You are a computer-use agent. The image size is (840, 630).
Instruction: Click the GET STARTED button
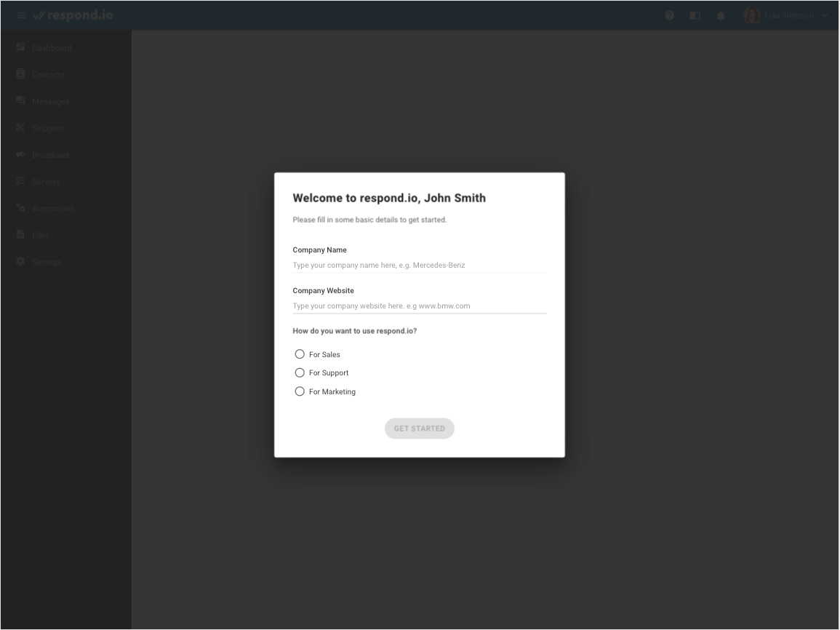pyautogui.click(x=420, y=428)
